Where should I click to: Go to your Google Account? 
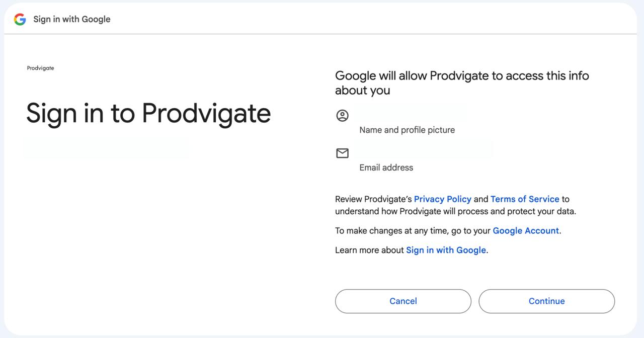click(x=525, y=230)
